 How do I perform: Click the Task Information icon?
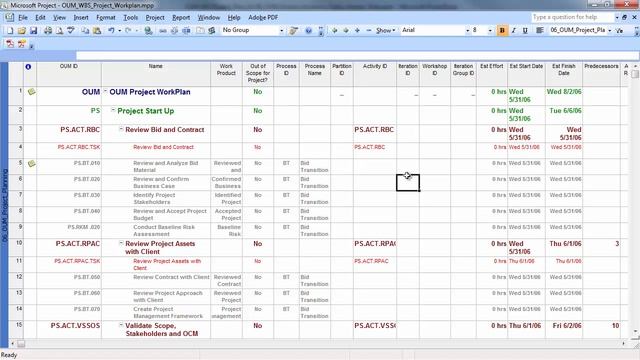pos(200,31)
